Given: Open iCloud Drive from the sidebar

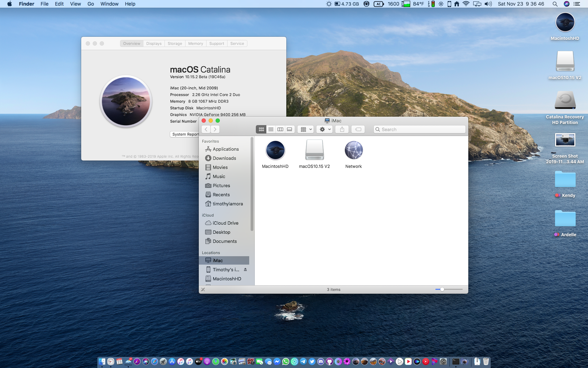Looking at the screenshot, I should [225, 223].
